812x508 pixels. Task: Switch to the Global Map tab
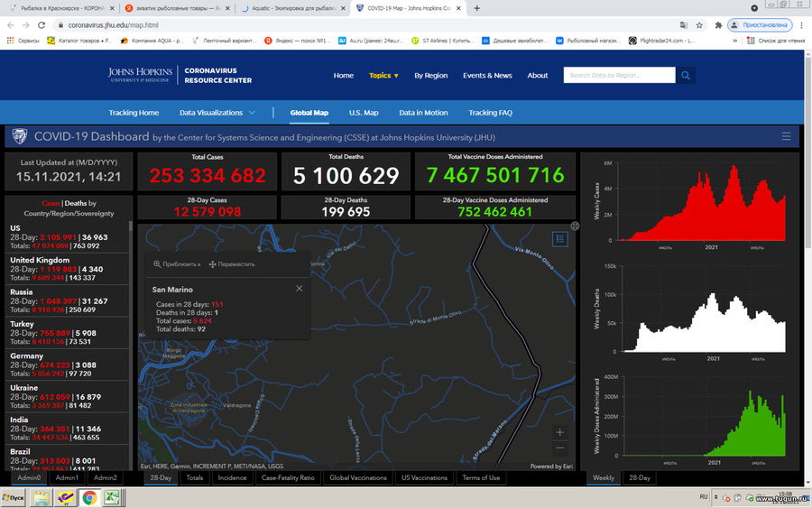(x=309, y=113)
